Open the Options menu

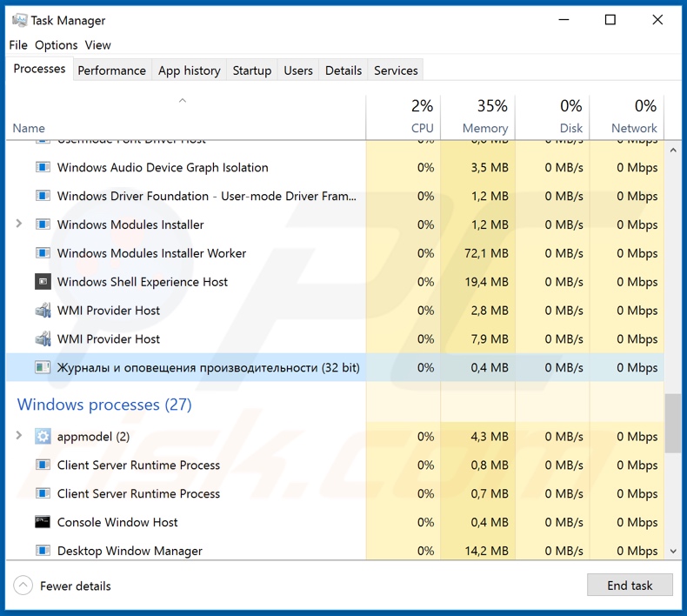tap(56, 45)
